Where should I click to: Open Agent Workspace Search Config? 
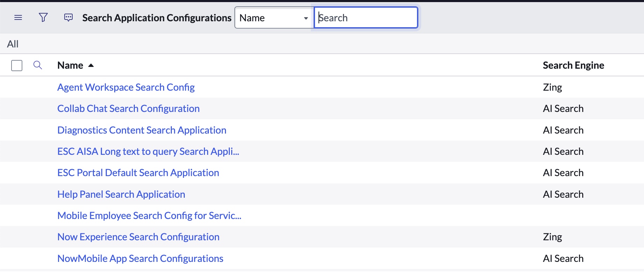point(126,87)
